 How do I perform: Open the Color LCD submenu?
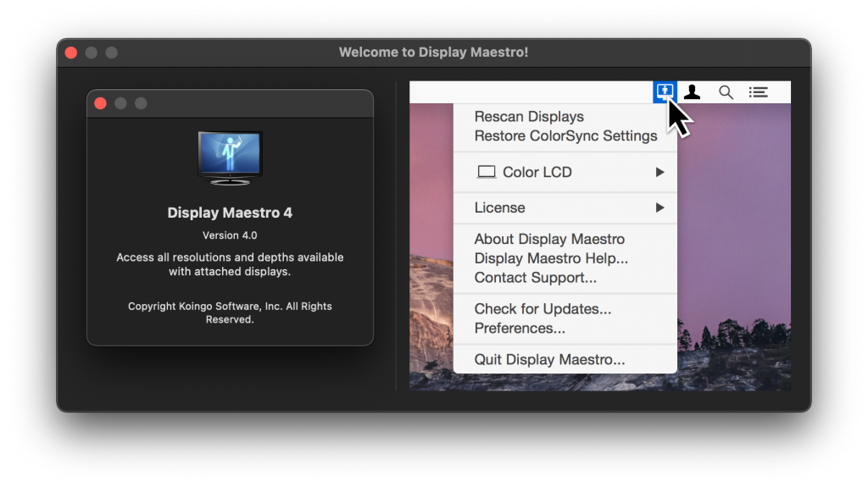[x=565, y=172]
